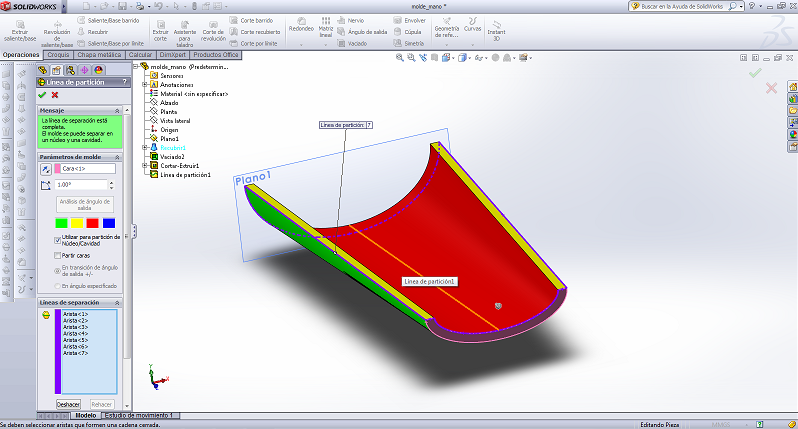Click the viewport green OK checkmark corner
This screenshot has width=798, height=429.
click(755, 73)
